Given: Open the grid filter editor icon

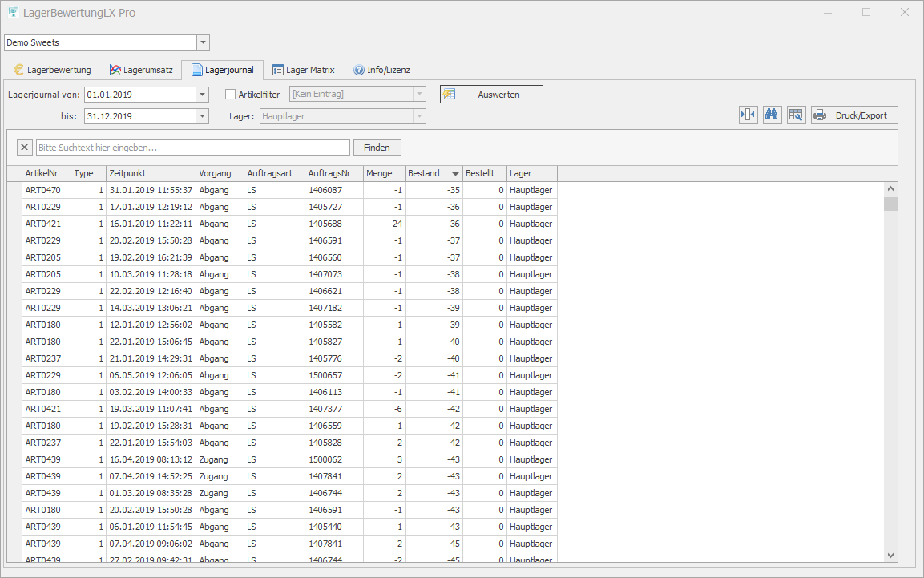Looking at the screenshot, I should coord(796,115).
